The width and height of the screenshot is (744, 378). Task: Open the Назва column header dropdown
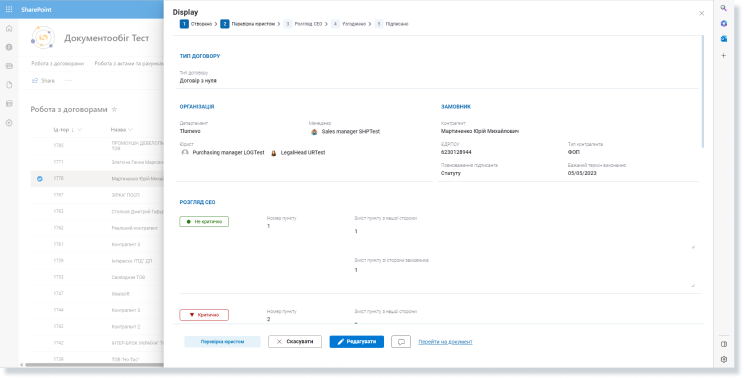pos(122,130)
